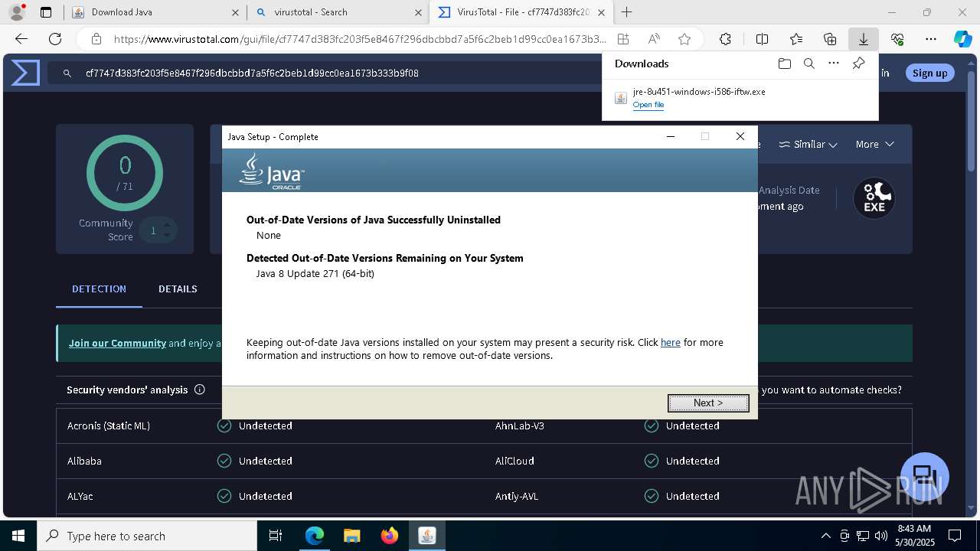Expand the More dropdown on VirusTotal
Viewport: 980px width, 551px height.
tap(874, 144)
